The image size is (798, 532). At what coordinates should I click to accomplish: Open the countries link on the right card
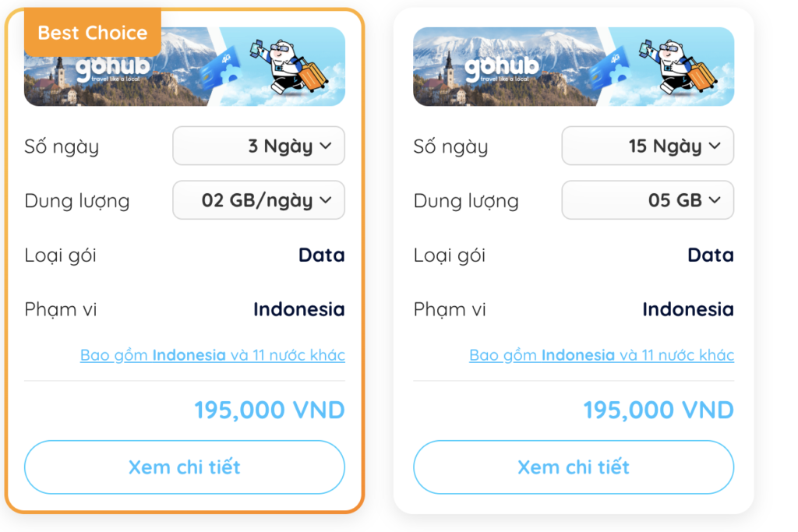[601, 354]
